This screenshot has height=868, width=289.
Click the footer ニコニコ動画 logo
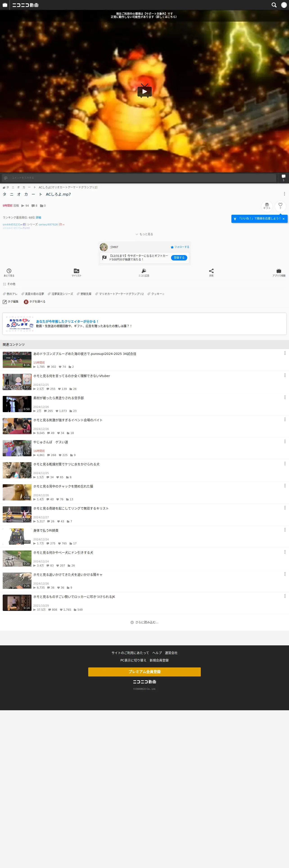[144, 682]
